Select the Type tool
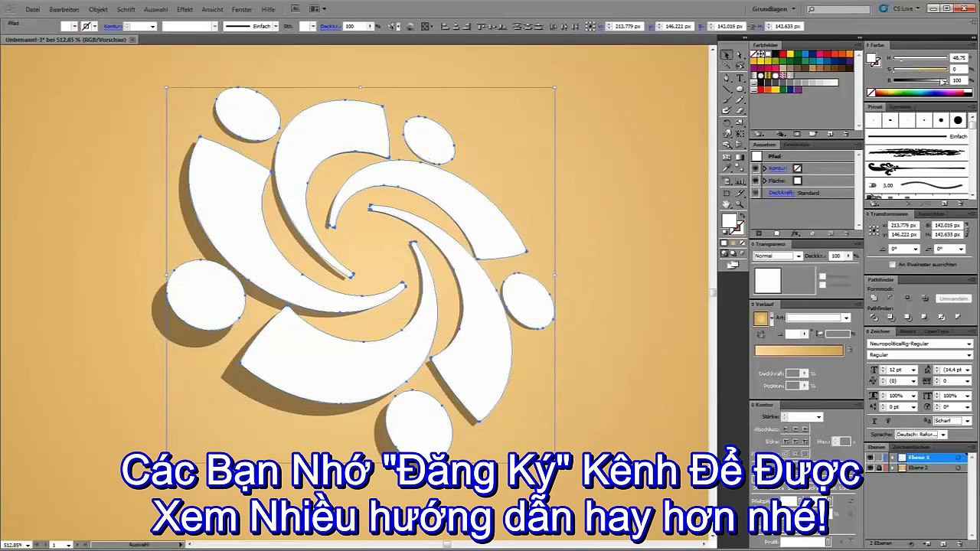980x551 pixels. pyautogui.click(x=740, y=78)
